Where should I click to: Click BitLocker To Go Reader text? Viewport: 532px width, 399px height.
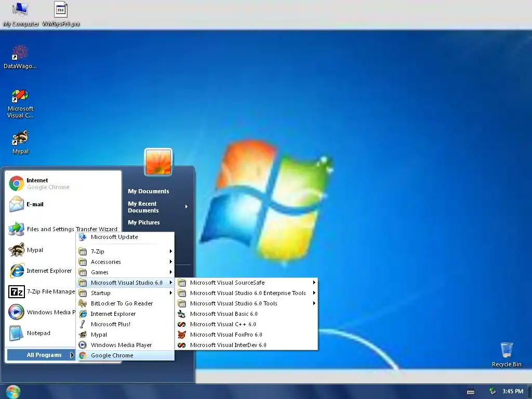(122, 303)
